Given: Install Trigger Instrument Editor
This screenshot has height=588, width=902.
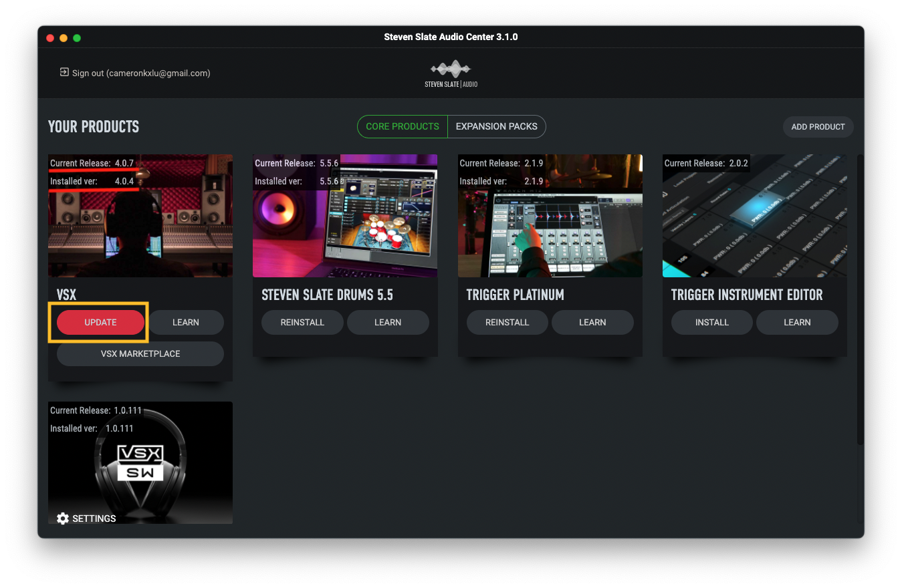Looking at the screenshot, I should click(712, 322).
